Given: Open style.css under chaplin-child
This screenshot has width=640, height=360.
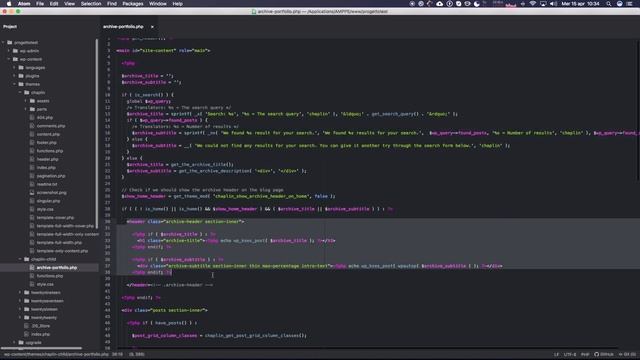Looking at the screenshot, I should click(x=45, y=284).
